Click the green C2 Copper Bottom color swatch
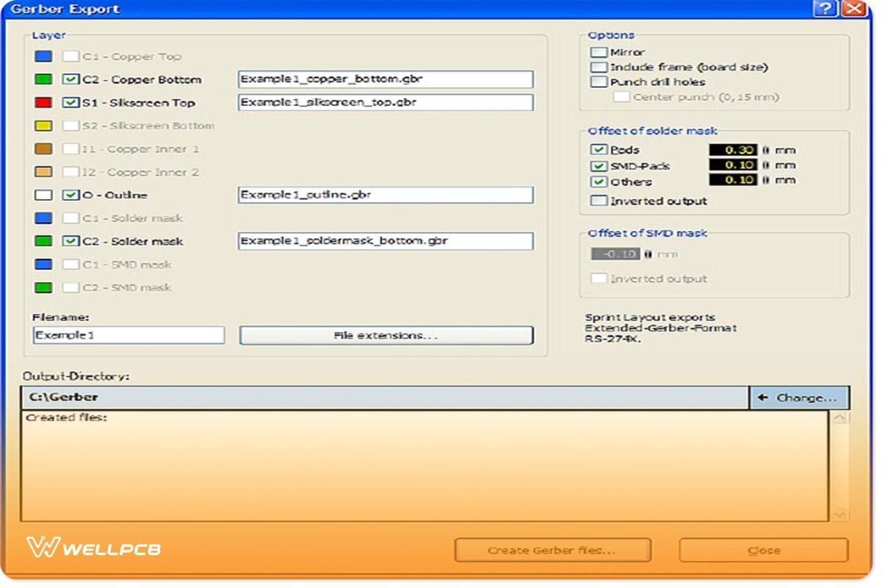 43,79
